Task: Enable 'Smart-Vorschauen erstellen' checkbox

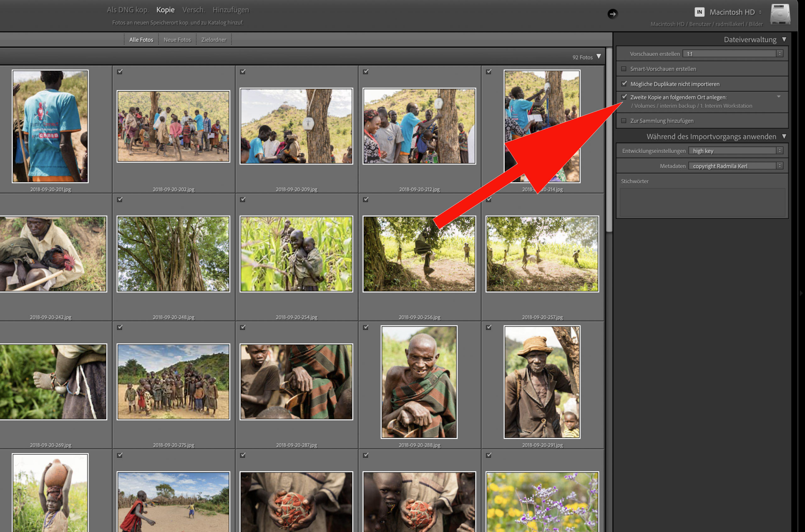Action: click(x=624, y=69)
